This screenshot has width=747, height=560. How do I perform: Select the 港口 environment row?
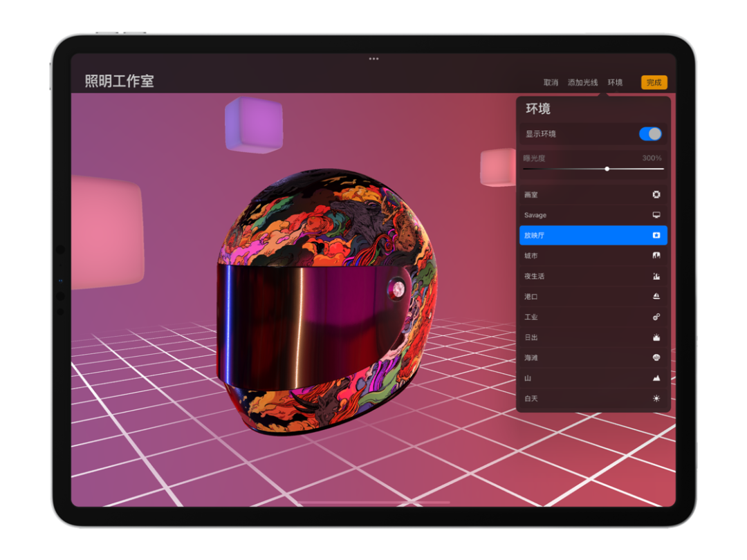(593, 296)
